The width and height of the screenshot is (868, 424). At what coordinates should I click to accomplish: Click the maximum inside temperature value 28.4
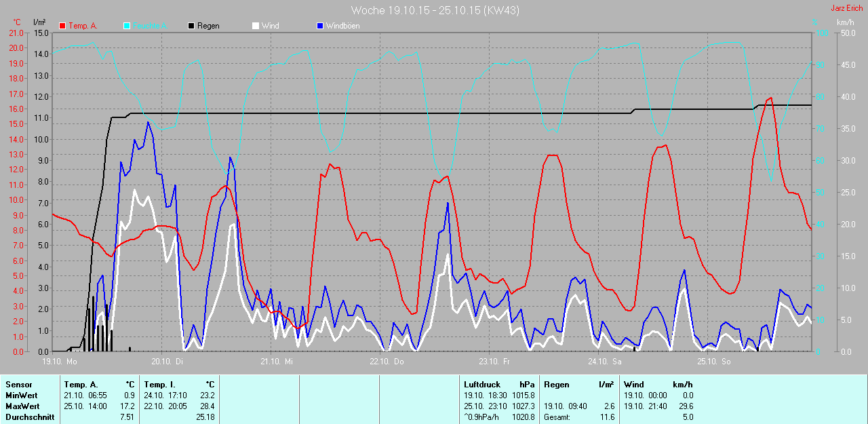pos(208,406)
